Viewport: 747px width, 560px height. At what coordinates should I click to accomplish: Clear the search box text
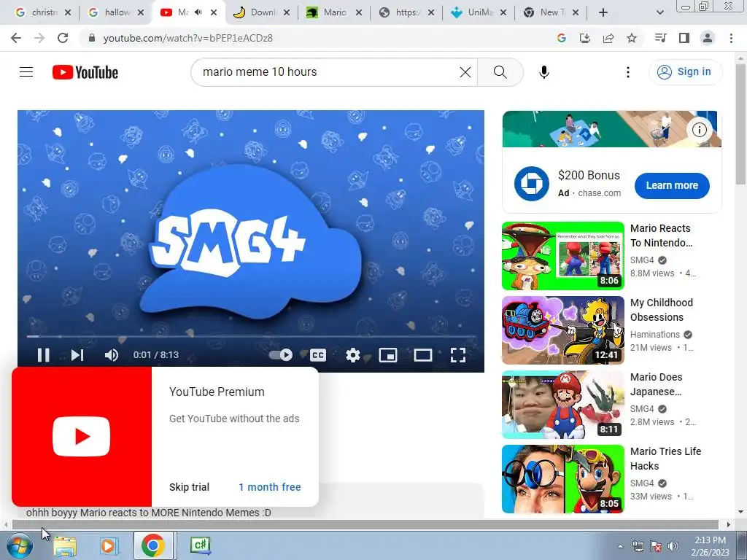pos(465,72)
